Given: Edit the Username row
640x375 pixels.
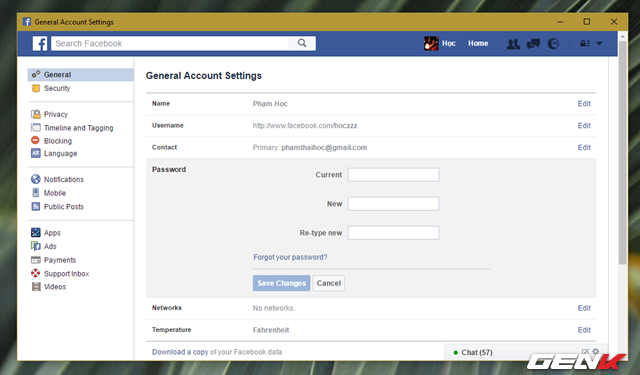Looking at the screenshot, I should tap(584, 126).
